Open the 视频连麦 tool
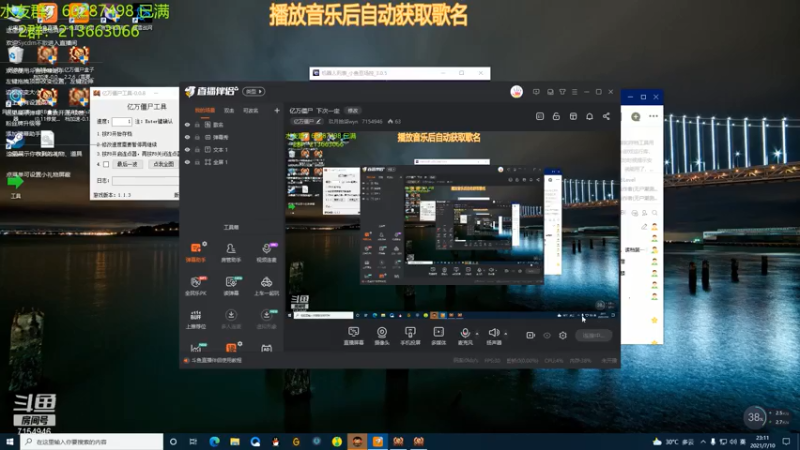Image resolution: width=800 pixels, height=450 pixels. (x=266, y=252)
